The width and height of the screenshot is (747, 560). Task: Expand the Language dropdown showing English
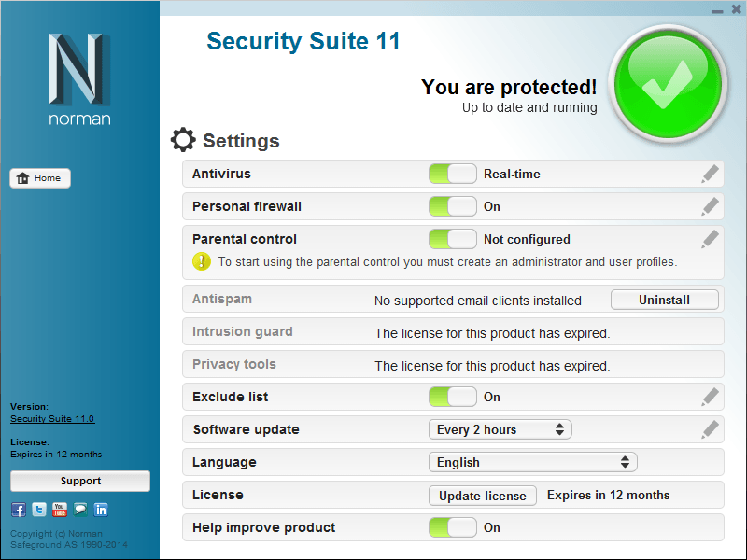pos(532,462)
